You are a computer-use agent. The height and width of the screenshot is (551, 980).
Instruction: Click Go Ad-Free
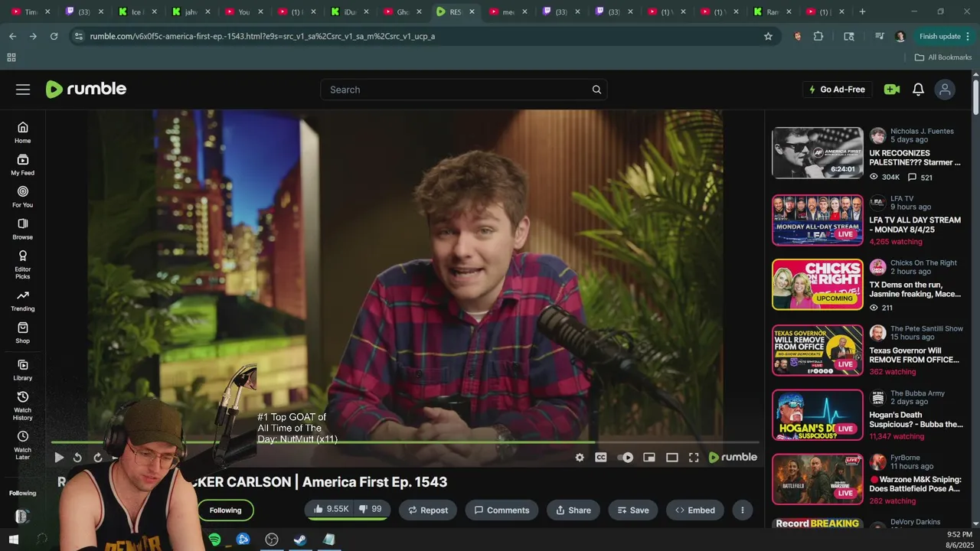click(x=836, y=90)
